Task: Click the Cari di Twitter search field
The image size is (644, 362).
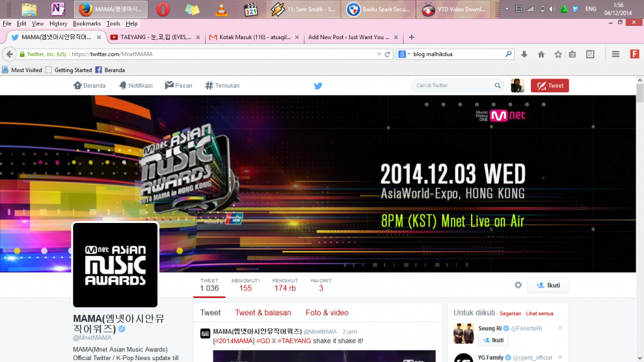Action: point(453,85)
